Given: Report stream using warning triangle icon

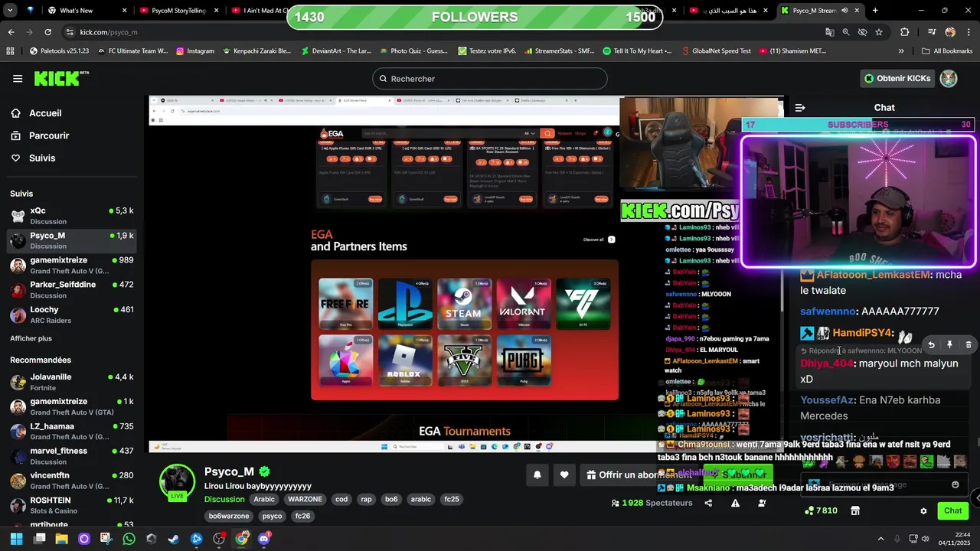Looking at the screenshot, I should click(735, 503).
